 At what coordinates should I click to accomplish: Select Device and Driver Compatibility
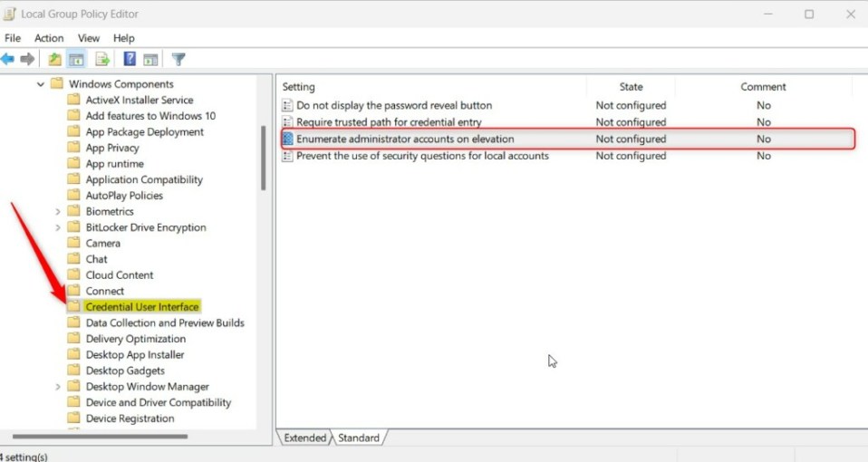[159, 402]
